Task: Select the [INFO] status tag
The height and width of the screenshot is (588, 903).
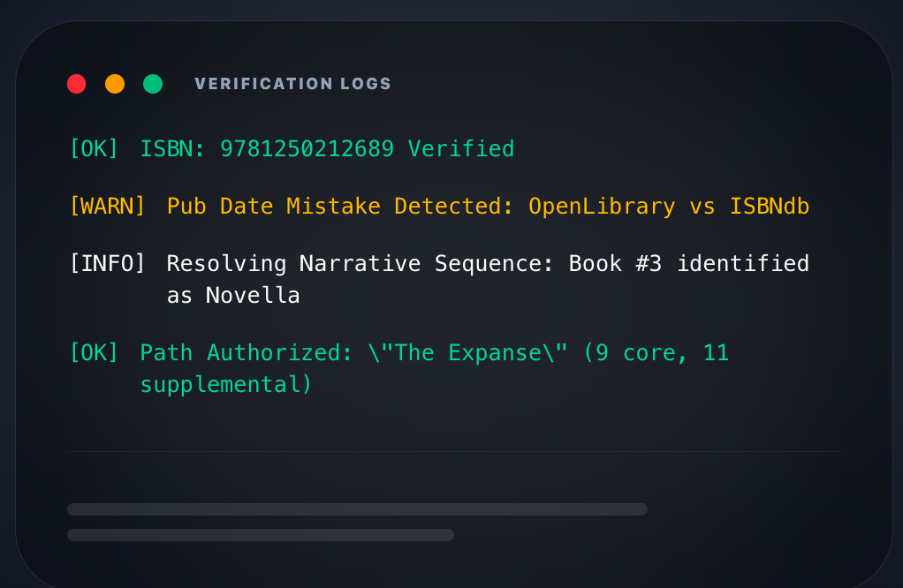Action: pyautogui.click(x=108, y=263)
